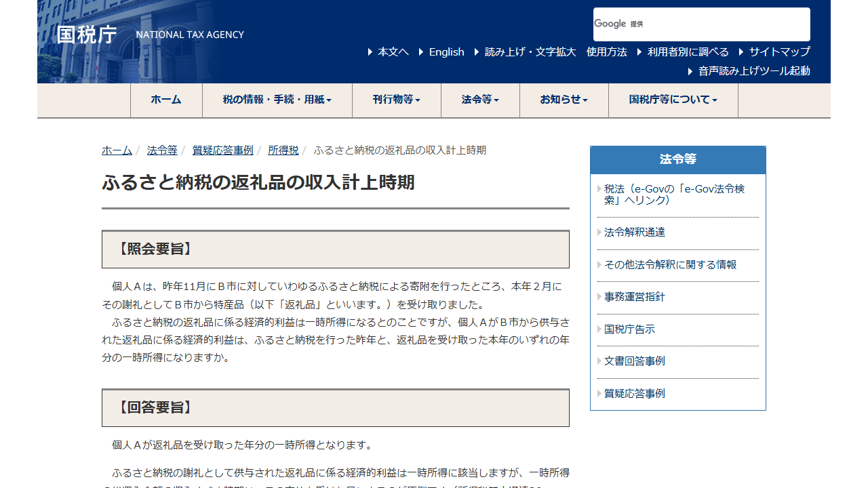Expand 法令等 navigation dropdown
The height and width of the screenshot is (488, 868).
click(x=480, y=100)
